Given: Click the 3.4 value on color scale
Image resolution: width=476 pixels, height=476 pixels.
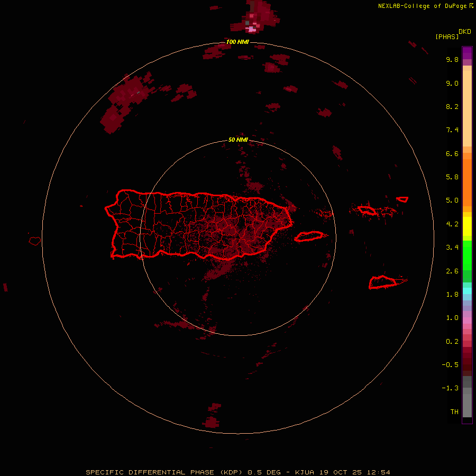Looking at the screenshot, I should [452, 248].
